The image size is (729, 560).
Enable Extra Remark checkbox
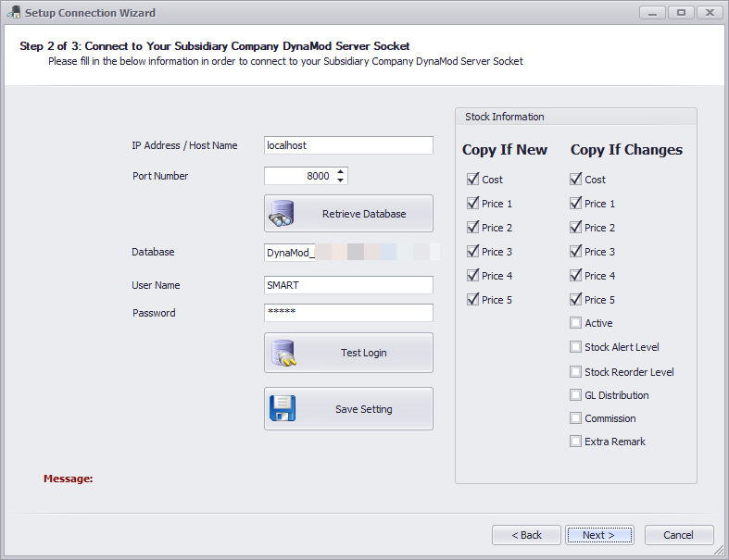(575, 441)
